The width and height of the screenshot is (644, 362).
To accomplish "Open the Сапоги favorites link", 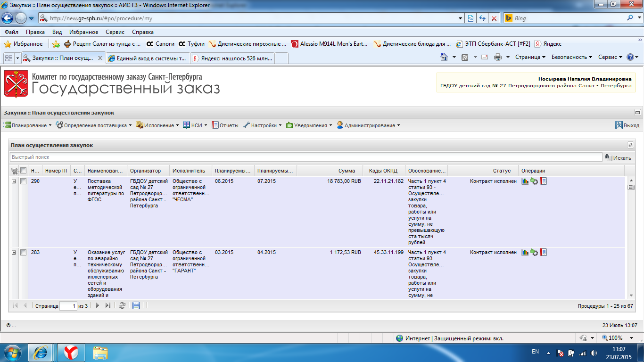I will (160, 44).
